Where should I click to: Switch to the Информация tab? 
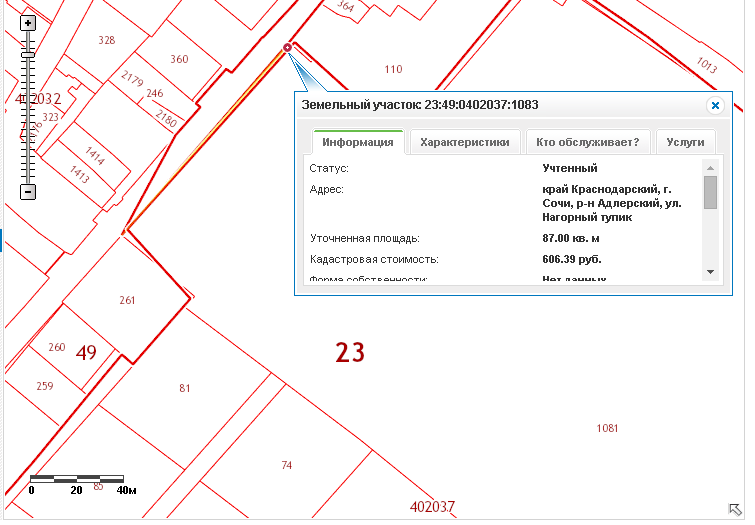pyautogui.click(x=358, y=142)
